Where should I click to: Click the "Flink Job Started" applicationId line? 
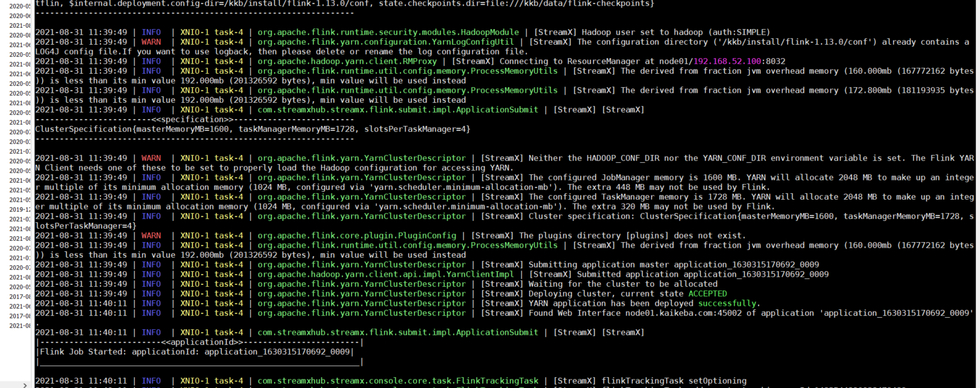click(x=195, y=352)
